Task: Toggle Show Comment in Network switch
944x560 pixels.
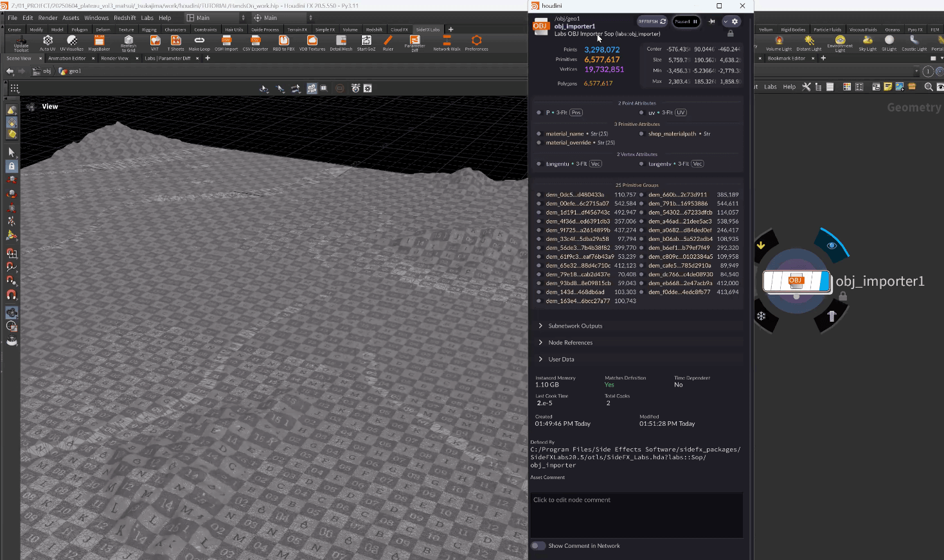Action: [x=538, y=546]
